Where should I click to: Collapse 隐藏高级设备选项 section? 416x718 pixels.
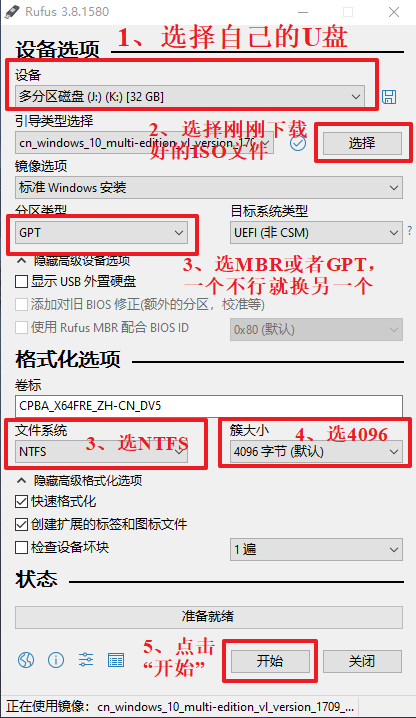tap(73, 261)
